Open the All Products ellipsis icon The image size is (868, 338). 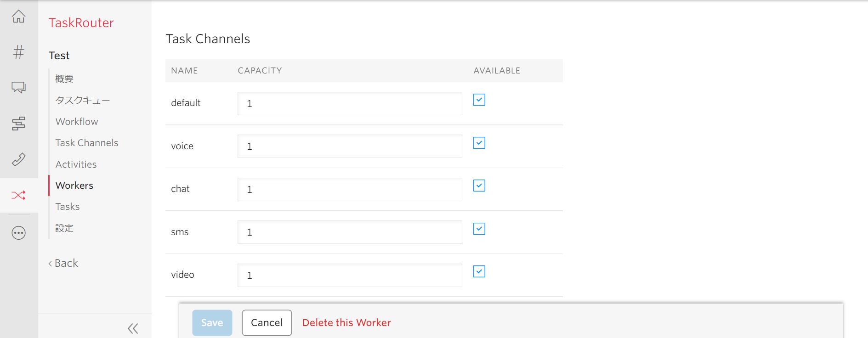pos(19,233)
